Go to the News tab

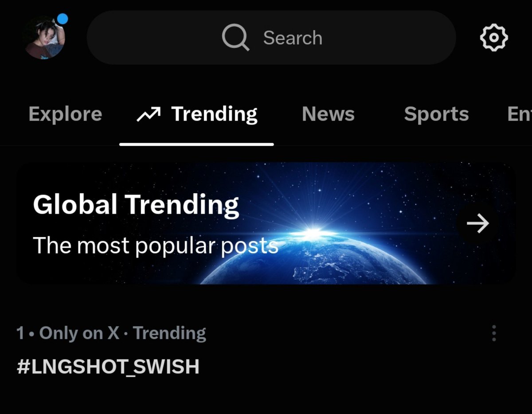(x=328, y=114)
